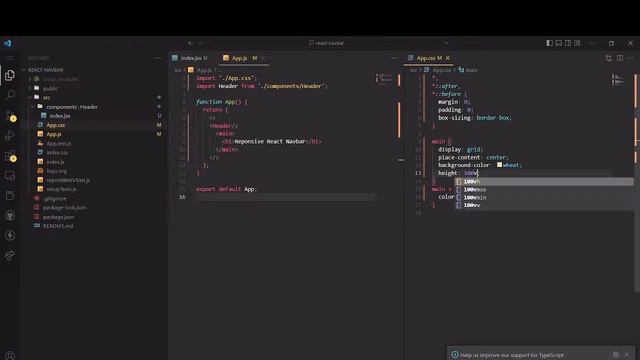Close the App.css editor tab
The height and width of the screenshot is (360, 640).
(448, 58)
